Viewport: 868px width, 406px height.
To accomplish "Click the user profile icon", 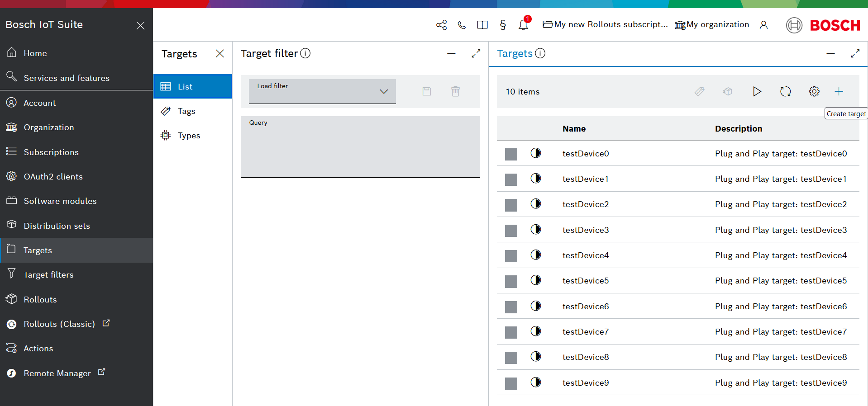I will pos(763,25).
